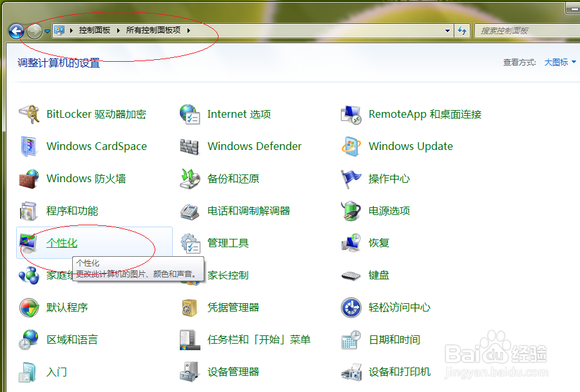Open the Windows Update text link

tap(411, 146)
